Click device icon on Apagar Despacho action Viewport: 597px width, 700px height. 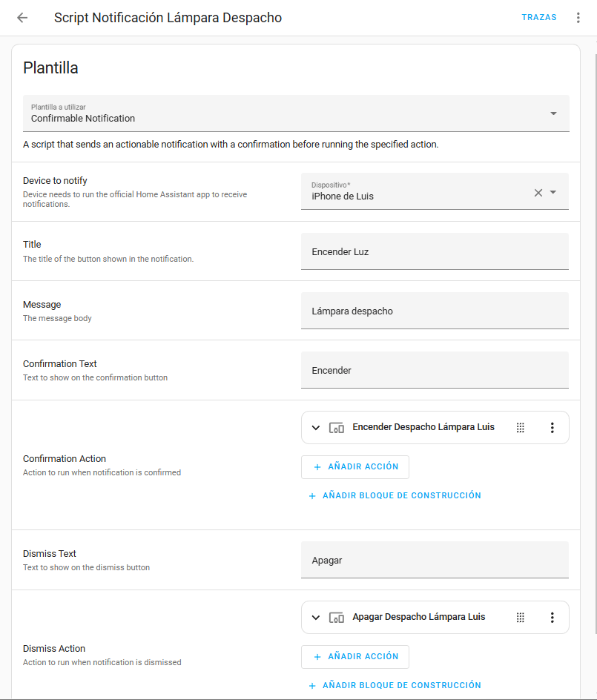[x=337, y=617]
